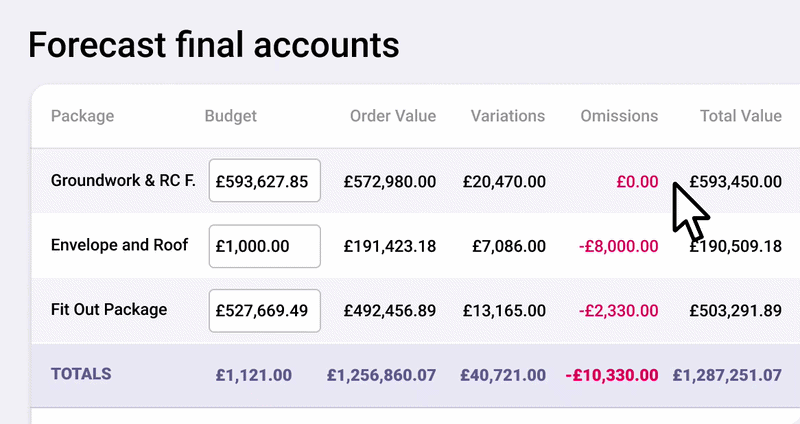Click the Groundwork & RC F. budget field
Image resolution: width=800 pixels, height=424 pixels.
tap(264, 181)
